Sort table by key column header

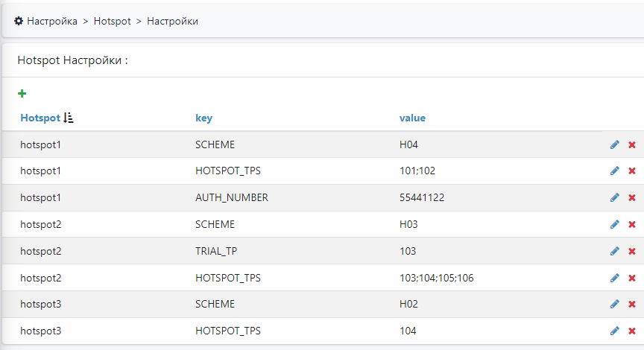203,118
